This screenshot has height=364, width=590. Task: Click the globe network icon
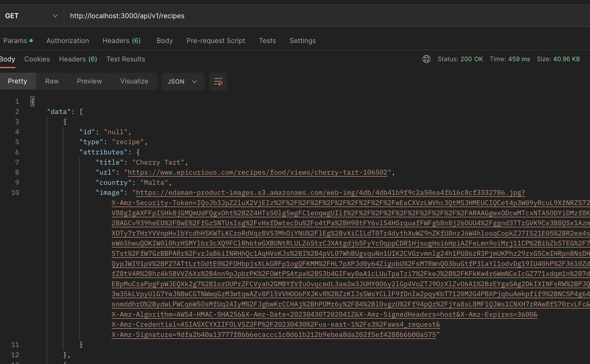click(426, 59)
